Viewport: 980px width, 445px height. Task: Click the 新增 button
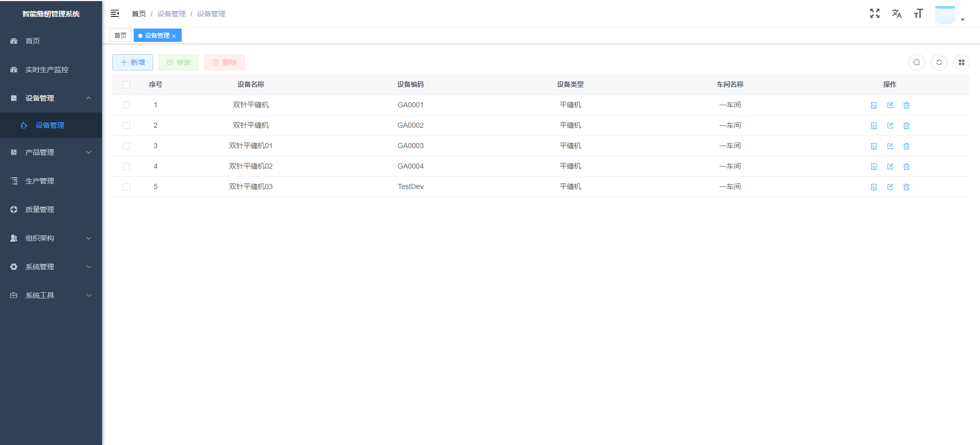click(133, 62)
